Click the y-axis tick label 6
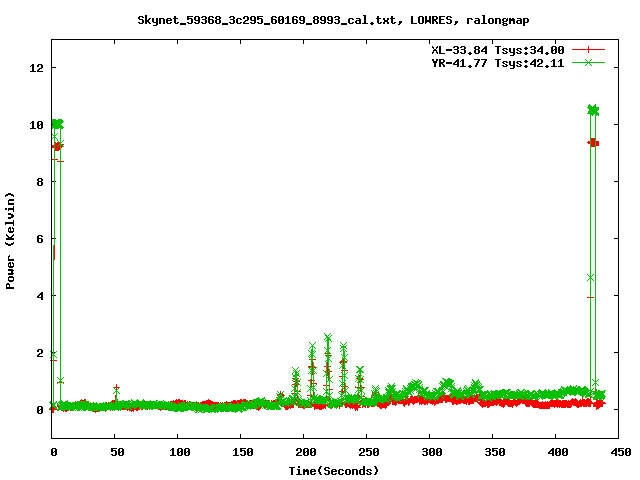Screen dimensions: 640x480 pos(40,239)
